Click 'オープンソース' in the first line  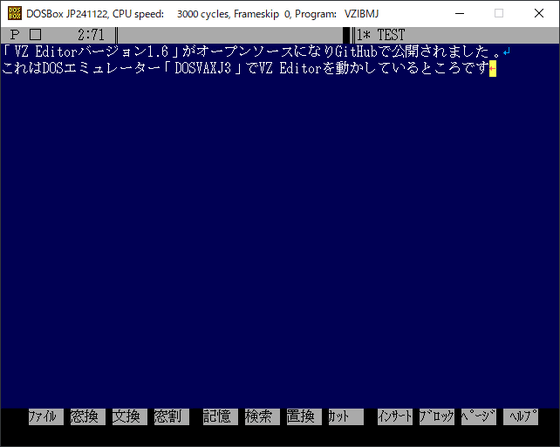pos(245,52)
